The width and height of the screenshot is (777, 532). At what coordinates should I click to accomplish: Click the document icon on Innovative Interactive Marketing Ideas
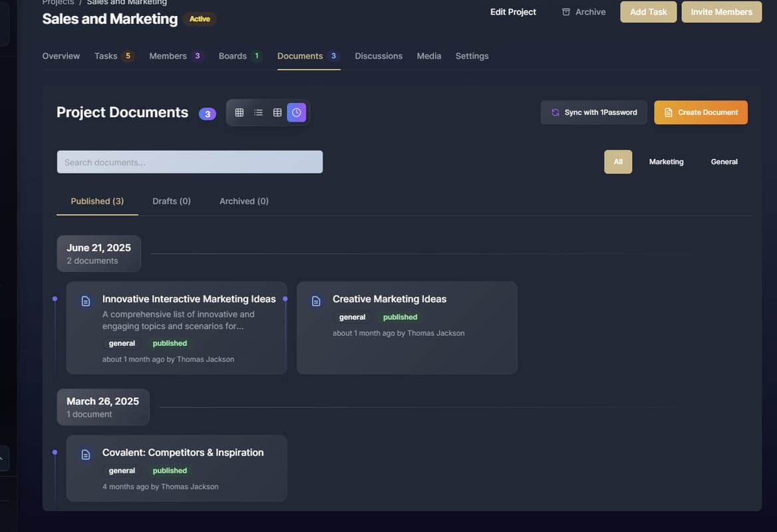pyautogui.click(x=86, y=301)
